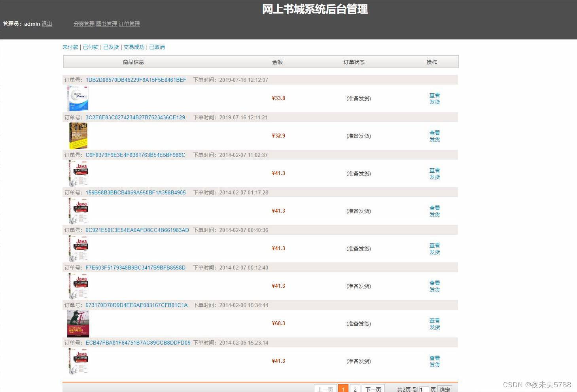
Task: Click 发货 for the ¥68.3 order
Action: click(435, 327)
